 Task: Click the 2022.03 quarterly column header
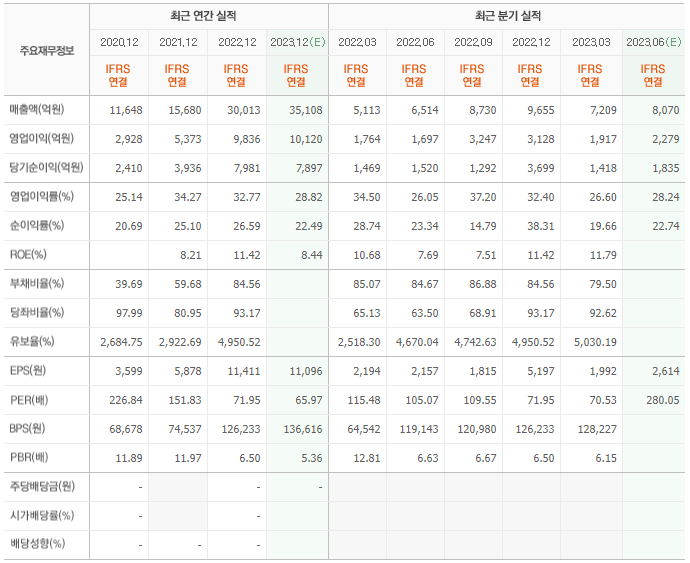tap(357, 42)
